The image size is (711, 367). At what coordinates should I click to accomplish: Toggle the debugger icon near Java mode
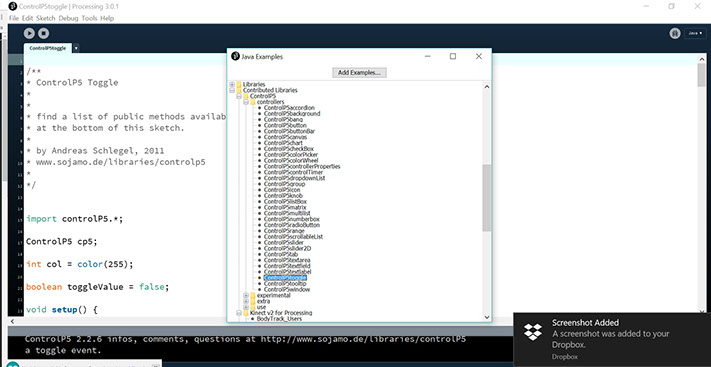tap(675, 33)
